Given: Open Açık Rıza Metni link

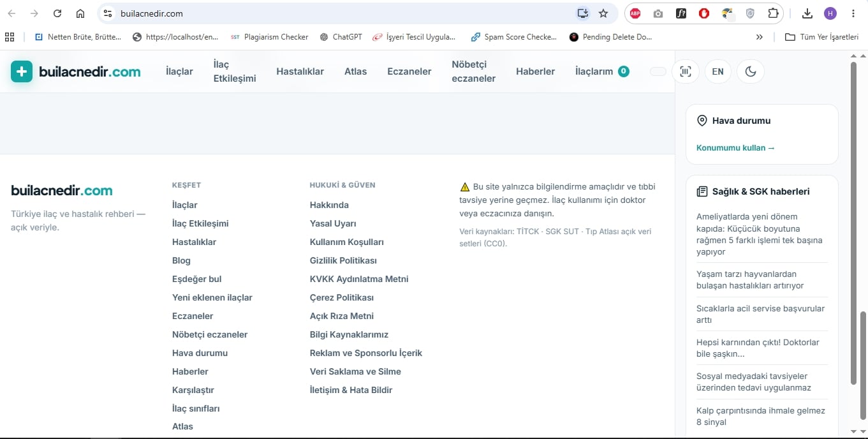Looking at the screenshot, I should [342, 316].
